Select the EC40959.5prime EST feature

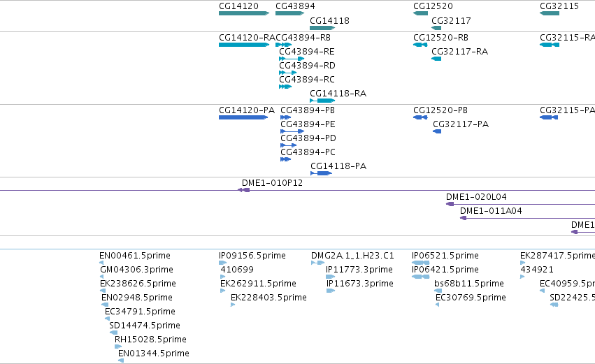coord(543,291)
